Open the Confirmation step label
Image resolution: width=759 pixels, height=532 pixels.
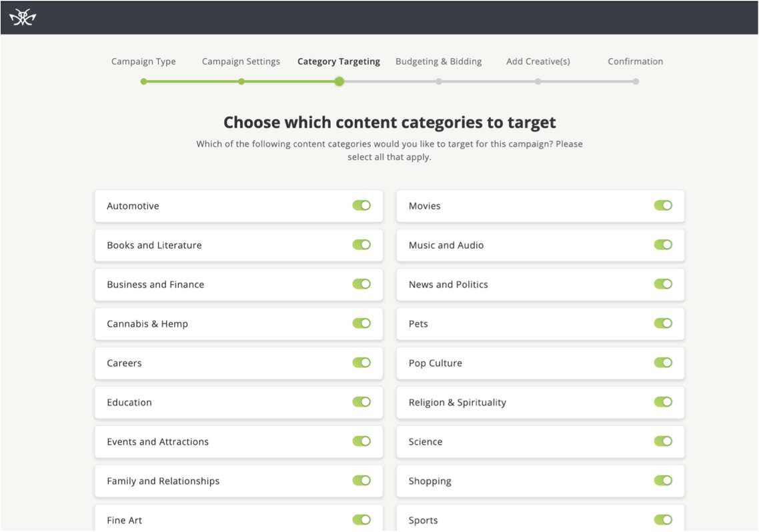(x=635, y=61)
